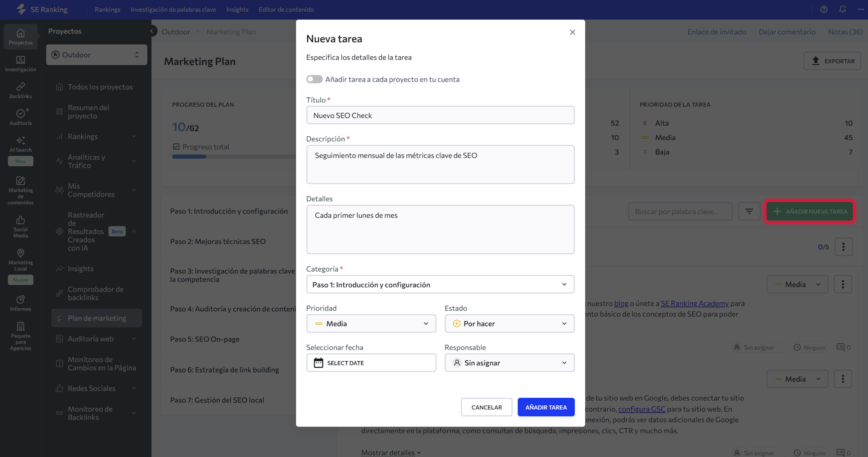Image resolution: width=868 pixels, height=457 pixels.
Task: Open Notas (36) link
Action: tap(845, 32)
